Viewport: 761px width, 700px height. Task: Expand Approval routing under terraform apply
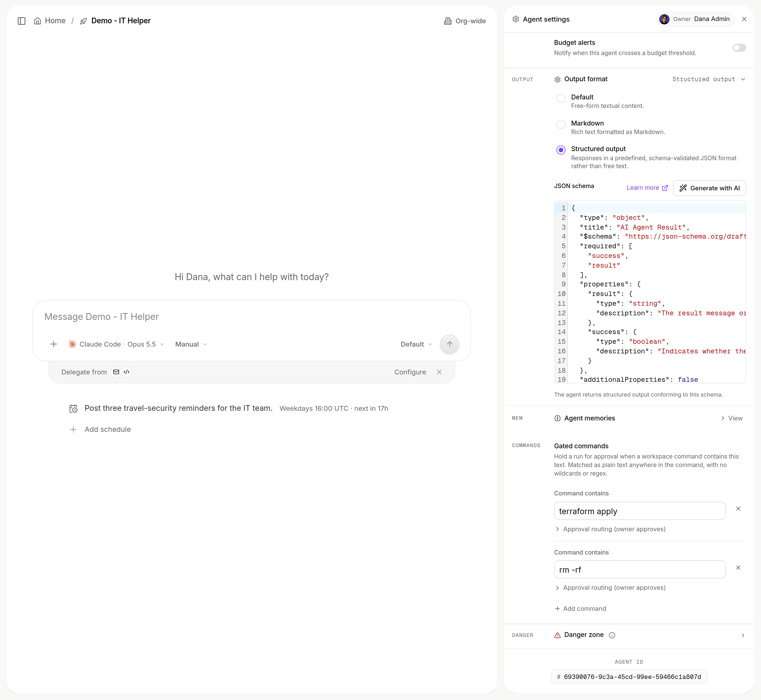pyautogui.click(x=610, y=529)
